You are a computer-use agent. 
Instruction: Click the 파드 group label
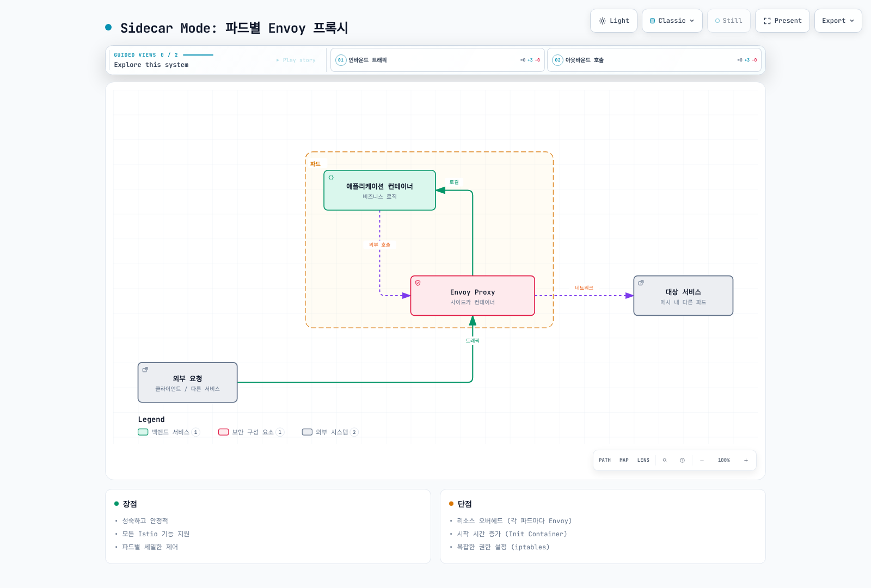(315, 164)
